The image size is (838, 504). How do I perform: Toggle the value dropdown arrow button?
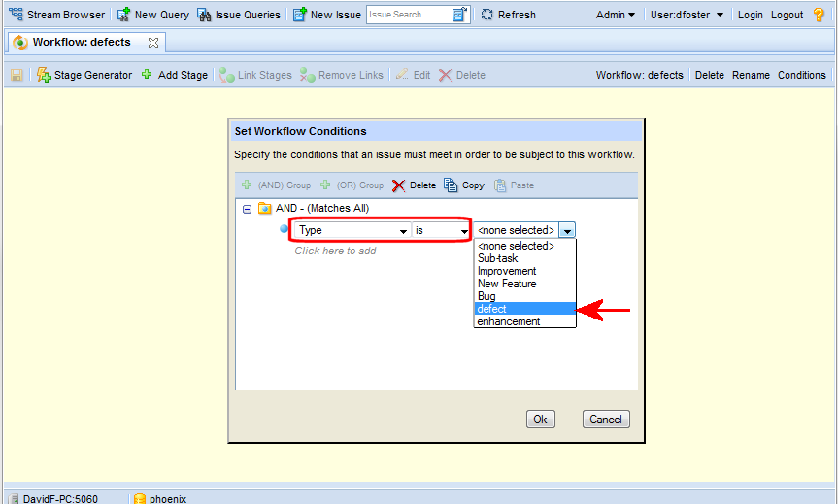tap(567, 230)
